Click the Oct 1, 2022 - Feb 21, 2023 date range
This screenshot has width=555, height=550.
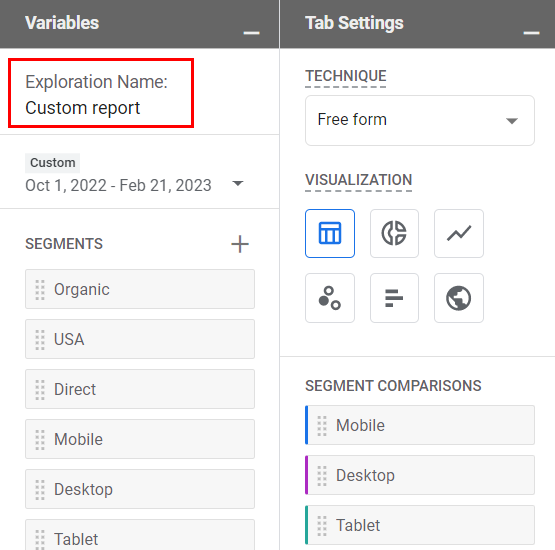coord(118,185)
